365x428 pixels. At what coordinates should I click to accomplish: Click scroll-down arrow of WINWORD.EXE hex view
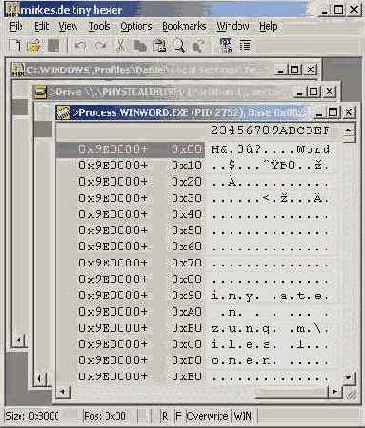click(x=348, y=377)
